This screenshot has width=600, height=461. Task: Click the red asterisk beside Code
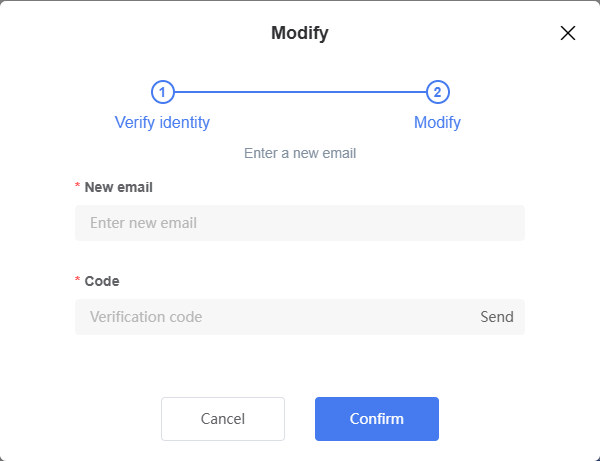[77, 279]
